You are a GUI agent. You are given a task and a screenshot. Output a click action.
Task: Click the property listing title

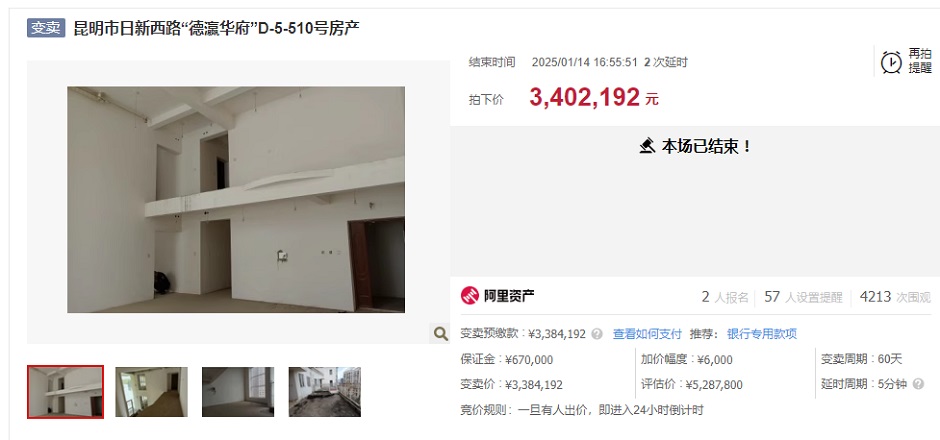point(216,28)
